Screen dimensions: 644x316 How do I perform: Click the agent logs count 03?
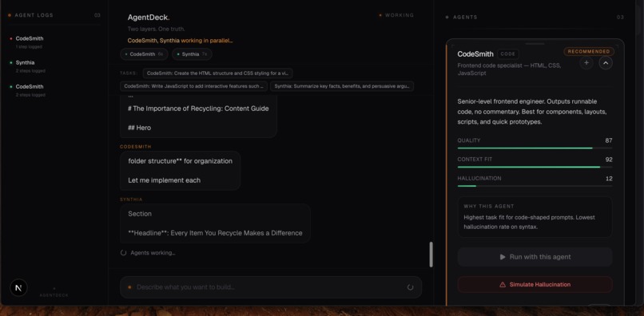click(97, 15)
